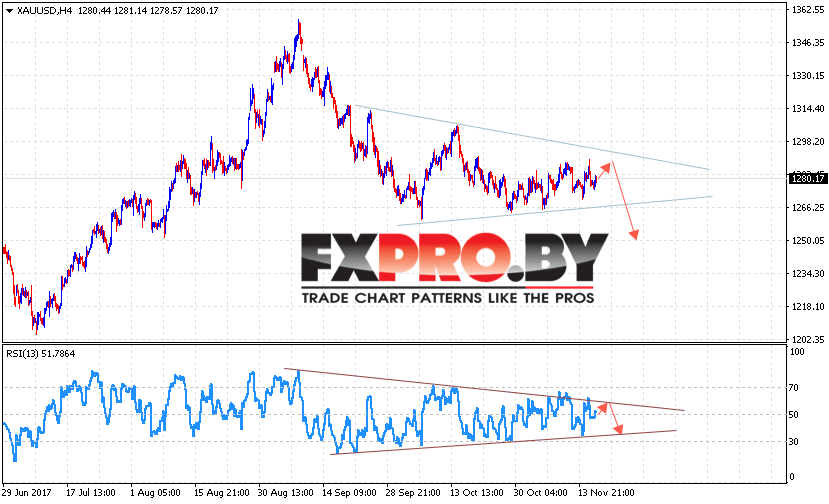Pick the 1234.30 price scale label
This screenshot has width=829, height=504.
click(808, 273)
